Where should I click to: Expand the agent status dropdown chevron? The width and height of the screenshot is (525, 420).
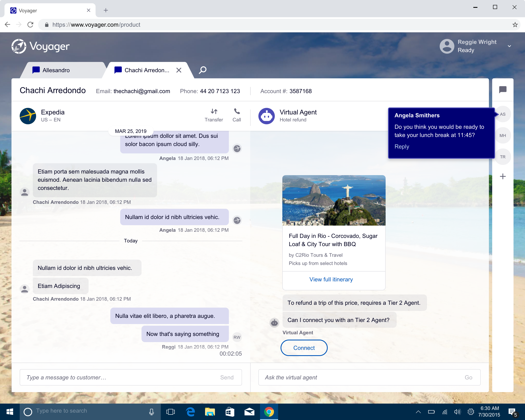(x=509, y=46)
